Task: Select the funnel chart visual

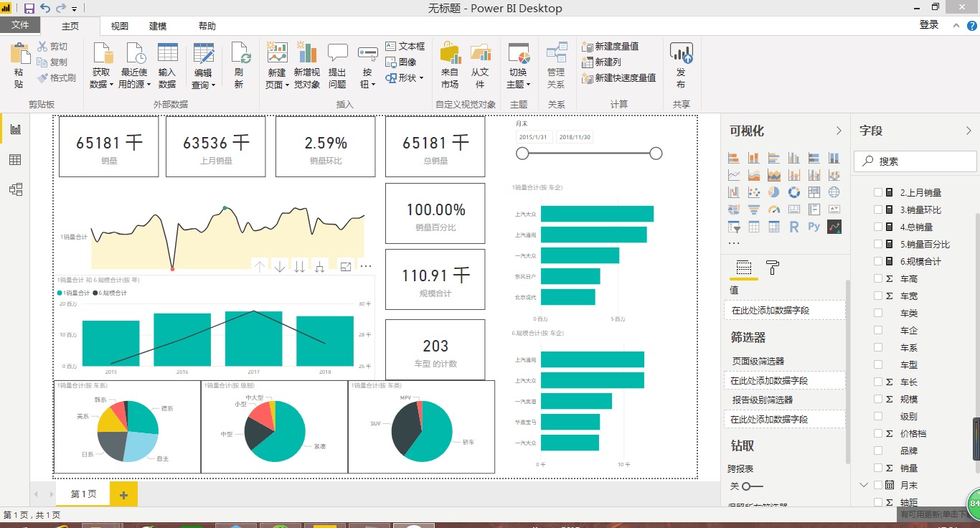Action: pyautogui.click(x=754, y=210)
